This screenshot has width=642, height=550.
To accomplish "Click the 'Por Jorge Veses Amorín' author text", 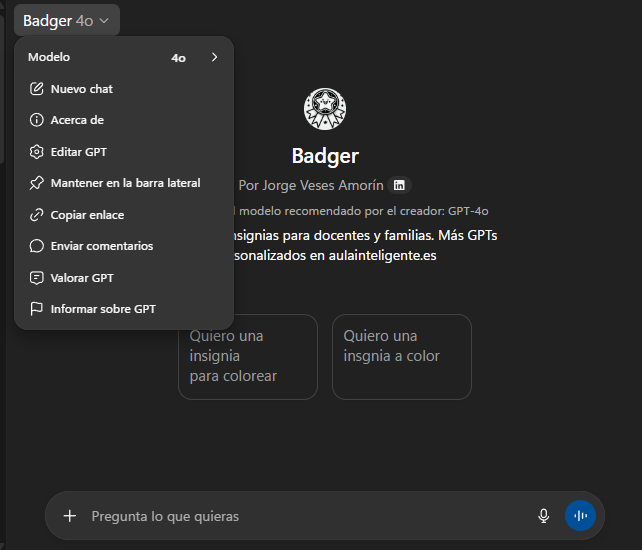I will point(311,186).
